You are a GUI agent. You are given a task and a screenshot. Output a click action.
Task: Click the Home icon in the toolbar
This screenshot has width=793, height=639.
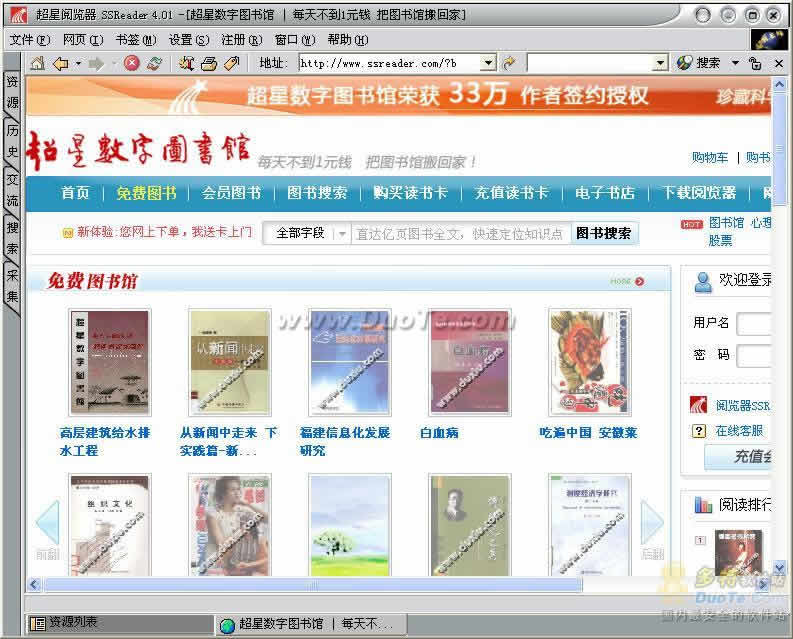[37, 63]
